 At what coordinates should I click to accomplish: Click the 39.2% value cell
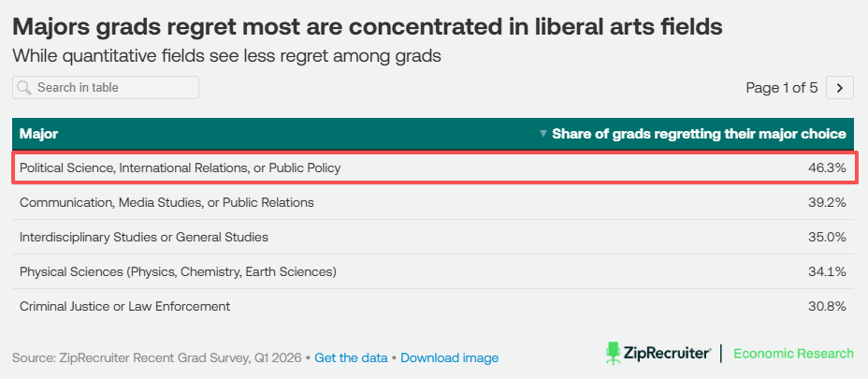[x=827, y=202]
